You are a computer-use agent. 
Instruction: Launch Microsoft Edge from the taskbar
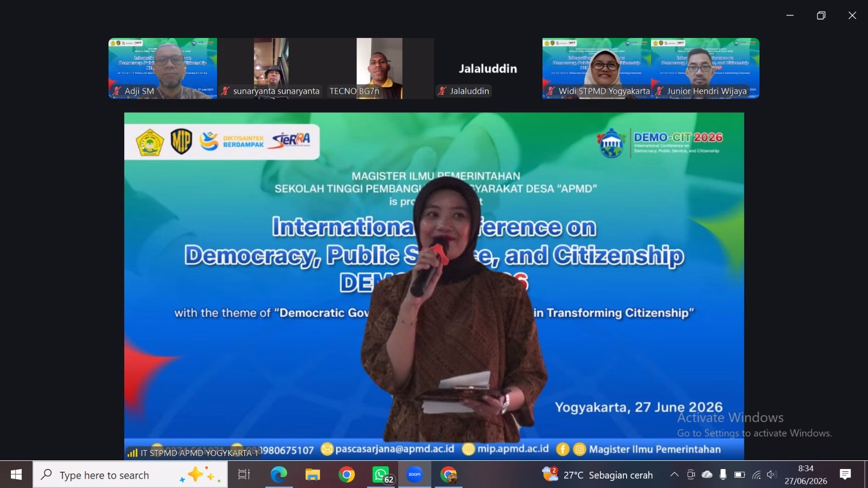coord(278,475)
